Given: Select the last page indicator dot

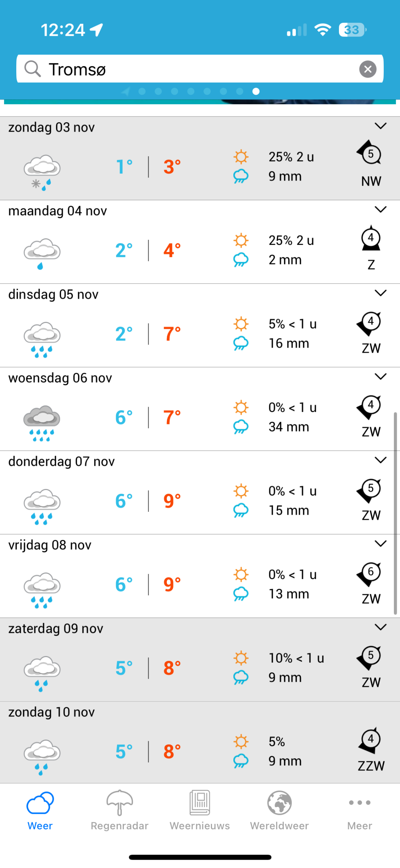Looking at the screenshot, I should point(256,92).
